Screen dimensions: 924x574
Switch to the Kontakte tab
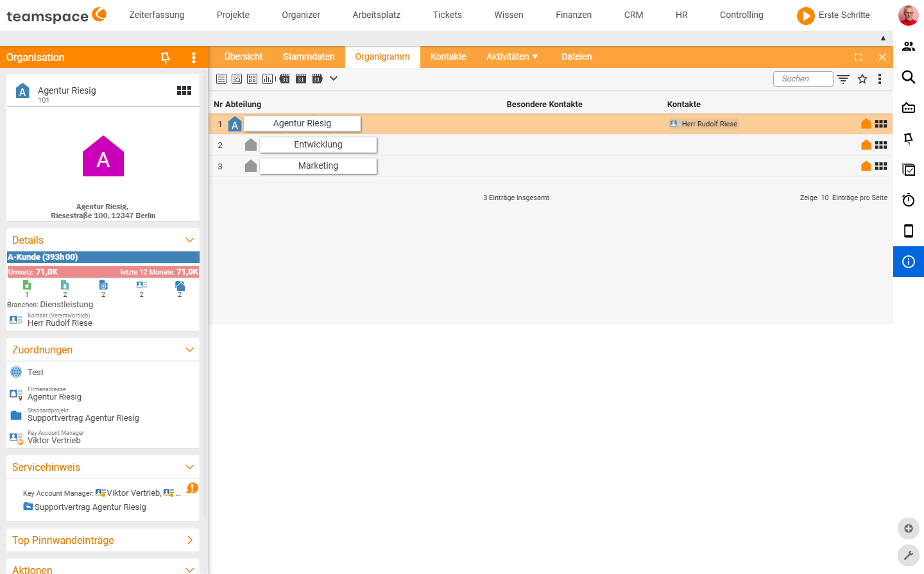449,56
